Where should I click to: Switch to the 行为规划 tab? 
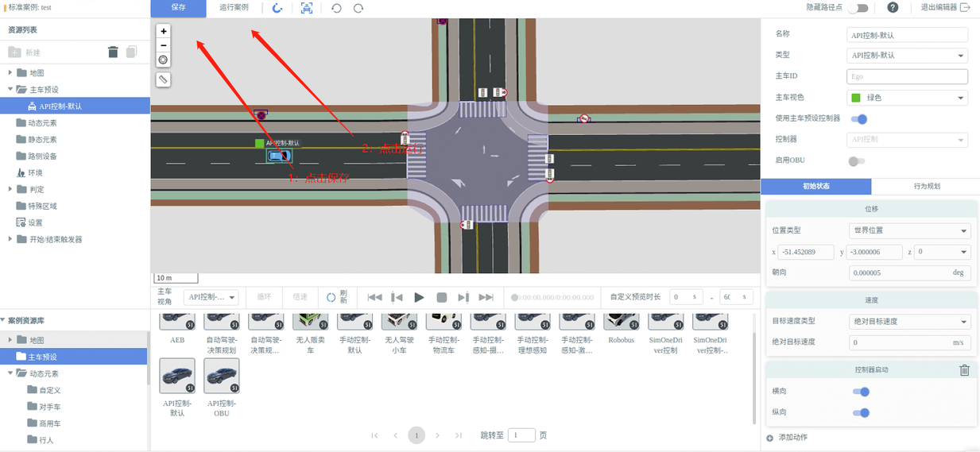925,186
